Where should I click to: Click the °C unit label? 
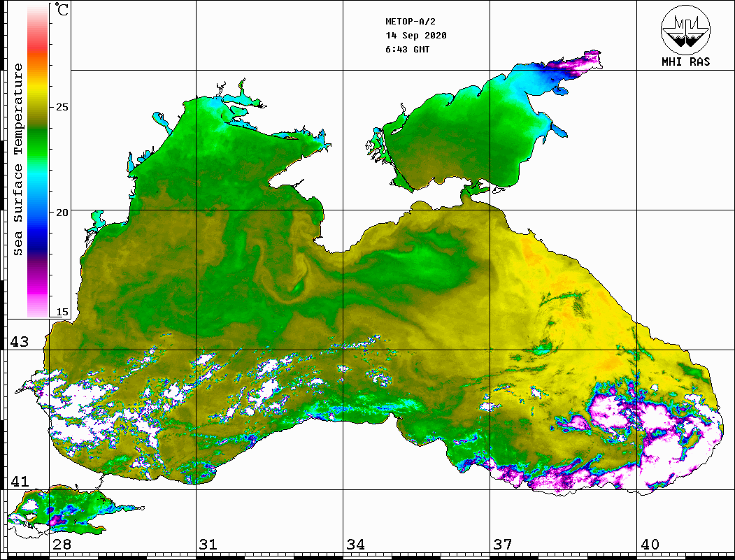tap(61, 10)
